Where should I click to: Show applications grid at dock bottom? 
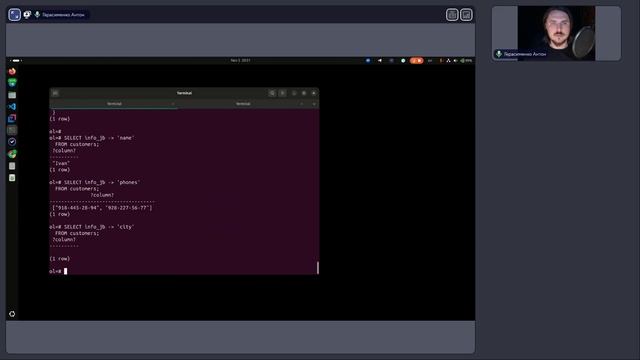point(12,314)
